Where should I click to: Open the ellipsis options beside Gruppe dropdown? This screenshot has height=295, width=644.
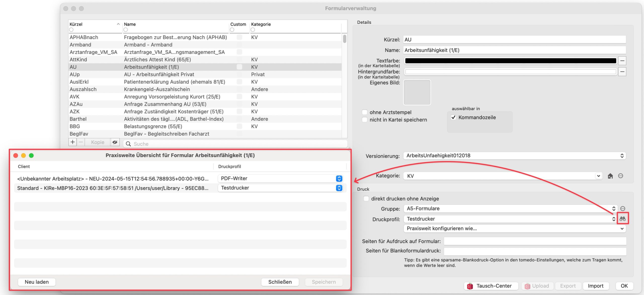(623, 209)
